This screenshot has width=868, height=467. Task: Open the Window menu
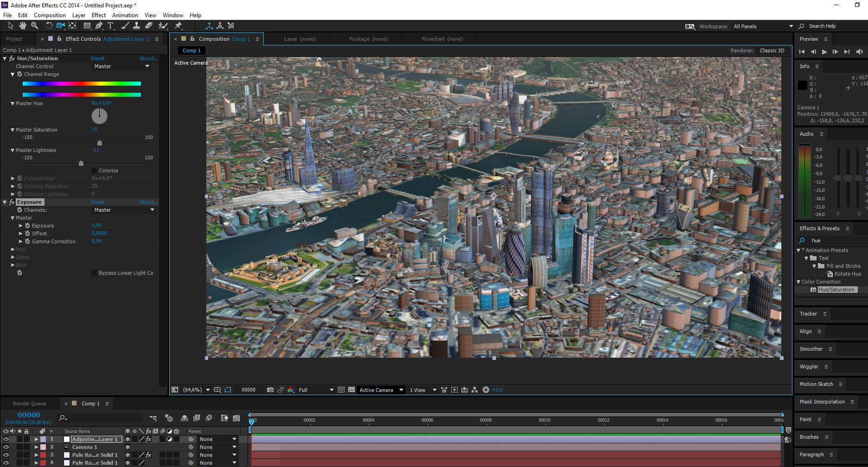172,15
